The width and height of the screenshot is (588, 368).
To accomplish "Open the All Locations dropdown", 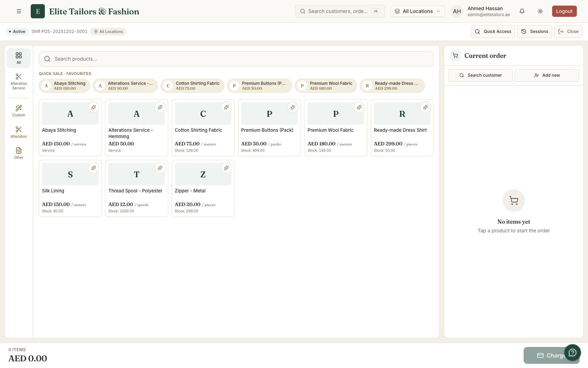I will tap(418, 11).
